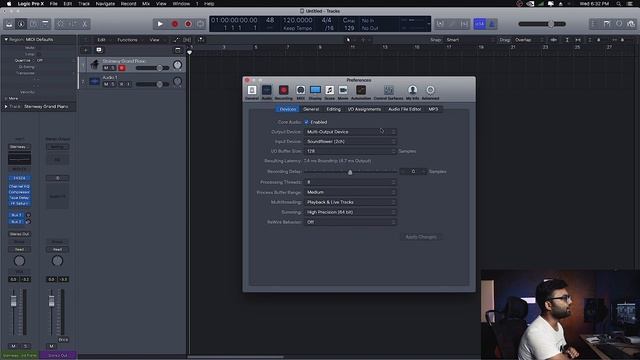Click the Duplicate Track button
The image size is (640, 360).
99,50
